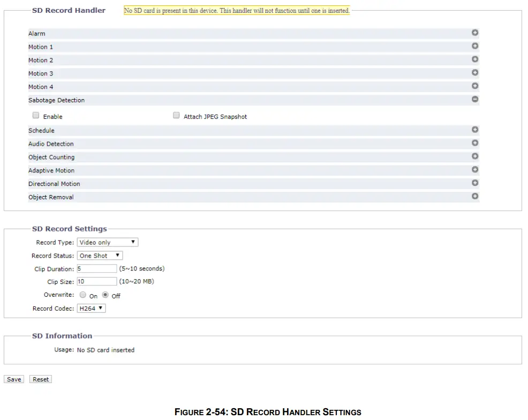Expand Audio Detection via its plus icon
Screen dimensions: 528x420
(x=475, y=143)
